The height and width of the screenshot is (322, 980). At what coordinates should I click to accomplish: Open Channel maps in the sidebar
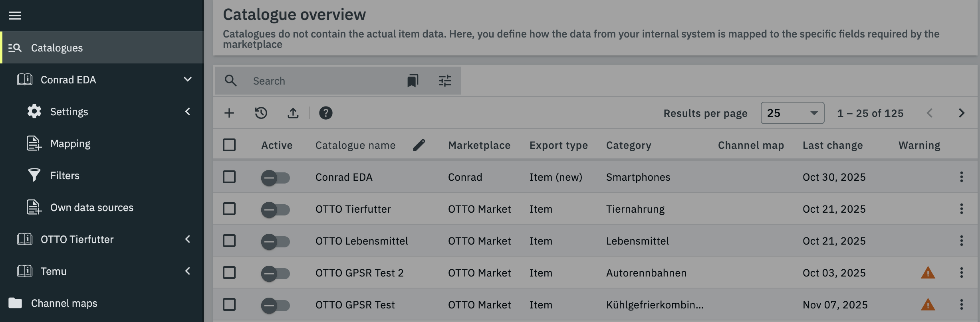pos(102,303)
